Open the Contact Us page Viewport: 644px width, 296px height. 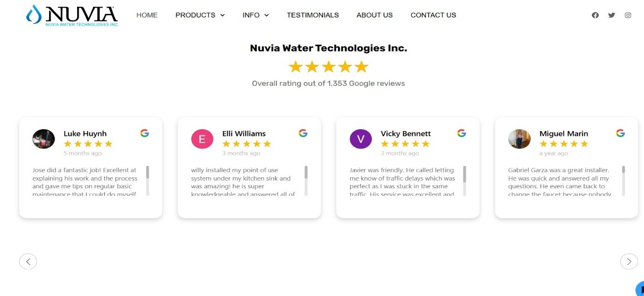[x=433, y=15]
